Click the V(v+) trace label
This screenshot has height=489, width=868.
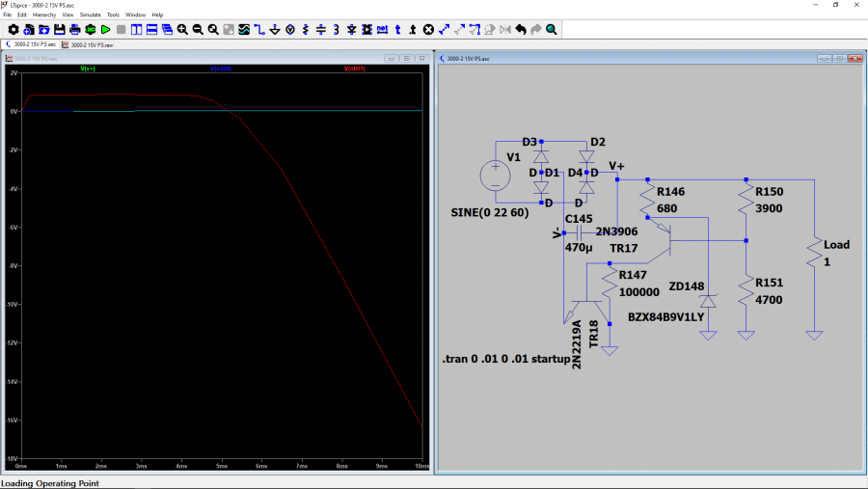(88, 68)
